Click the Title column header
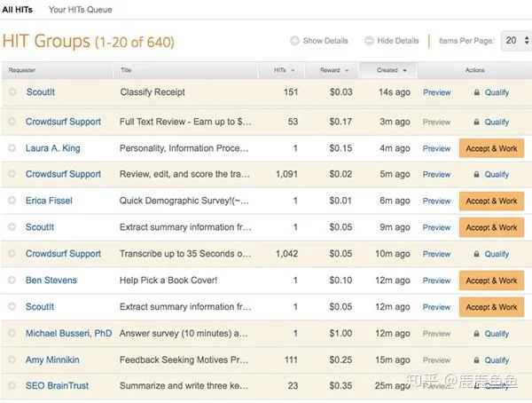Viewport: 532px width, 403px height. point(127,70)
